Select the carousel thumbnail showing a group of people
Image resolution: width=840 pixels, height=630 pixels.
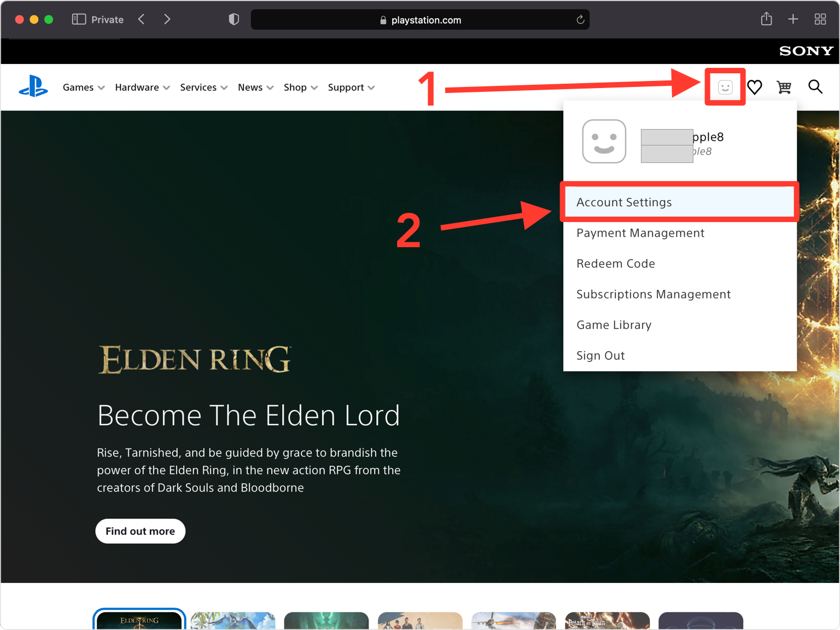pos(420,621)
